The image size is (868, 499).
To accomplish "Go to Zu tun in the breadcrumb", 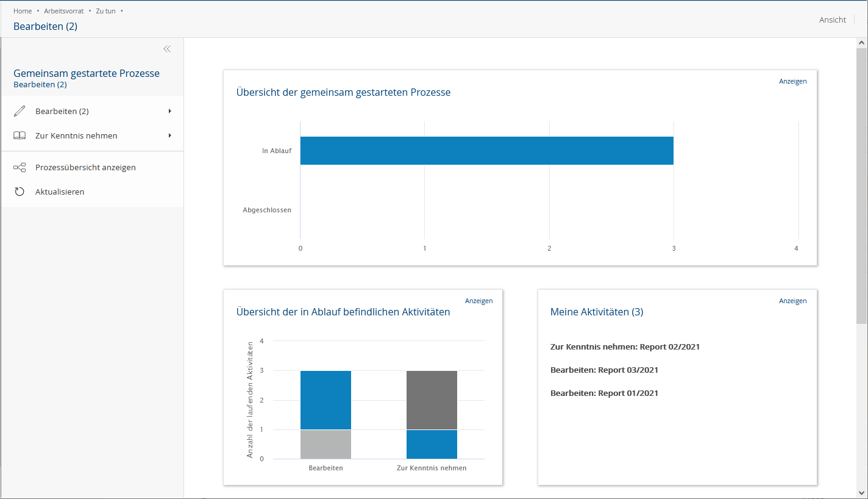I will coord(105,11).
